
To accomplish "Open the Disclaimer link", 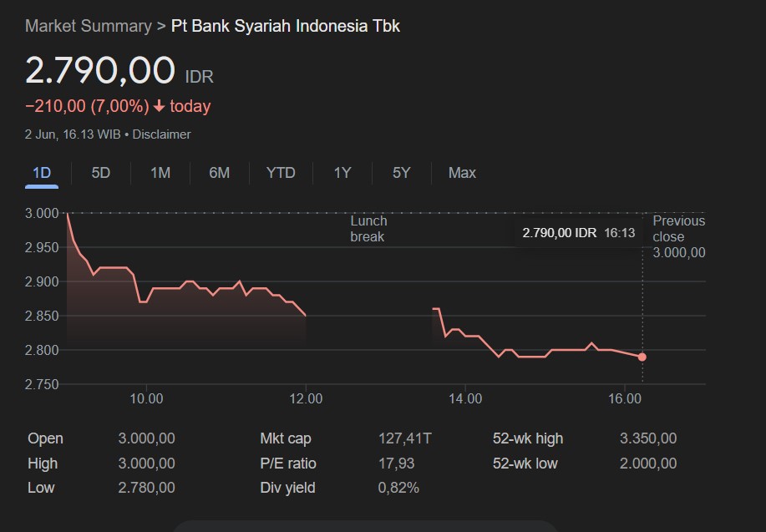I will pyautogui.click(x=162, y=134).
